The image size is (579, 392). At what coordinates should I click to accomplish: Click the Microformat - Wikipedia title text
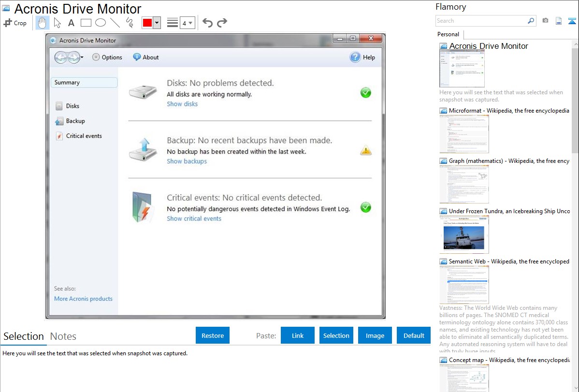point(509,111)
